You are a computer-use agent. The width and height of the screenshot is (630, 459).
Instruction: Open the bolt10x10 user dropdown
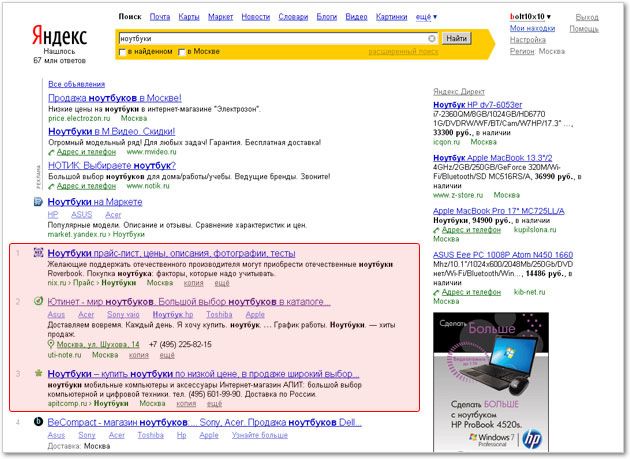(x=530, y=16)
